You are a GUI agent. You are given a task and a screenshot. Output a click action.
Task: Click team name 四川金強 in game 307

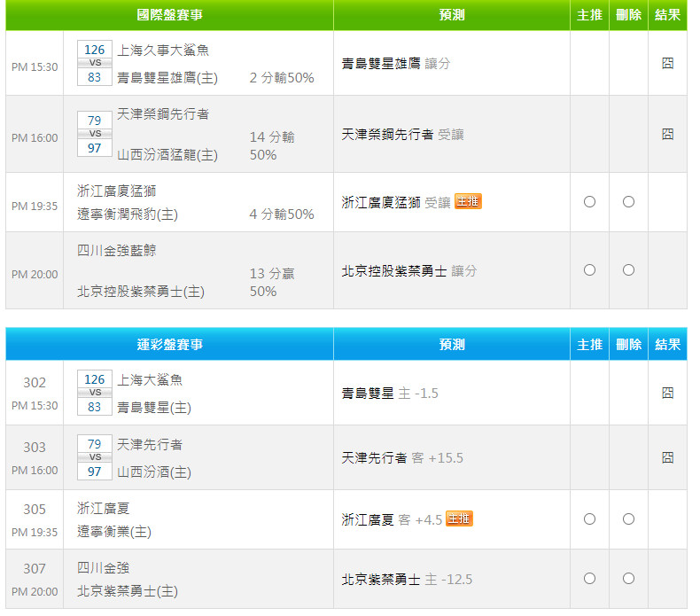tap(103, 568)
